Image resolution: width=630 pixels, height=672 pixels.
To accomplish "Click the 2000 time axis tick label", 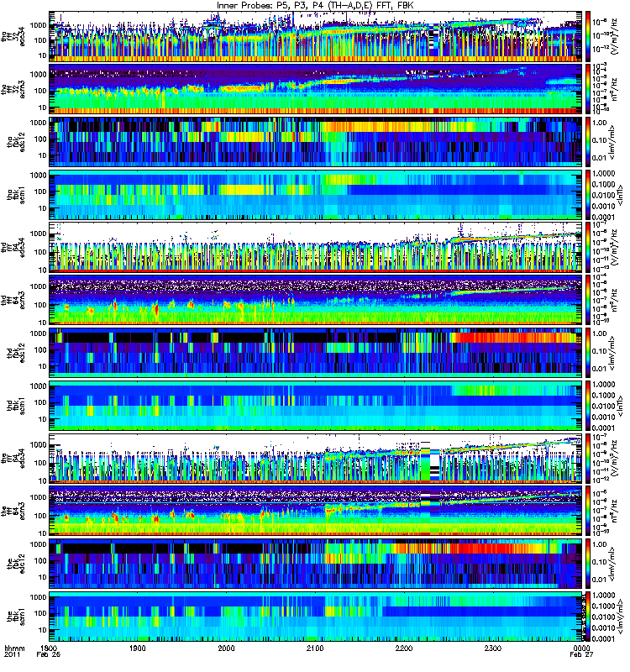I will tap(226, 648).
